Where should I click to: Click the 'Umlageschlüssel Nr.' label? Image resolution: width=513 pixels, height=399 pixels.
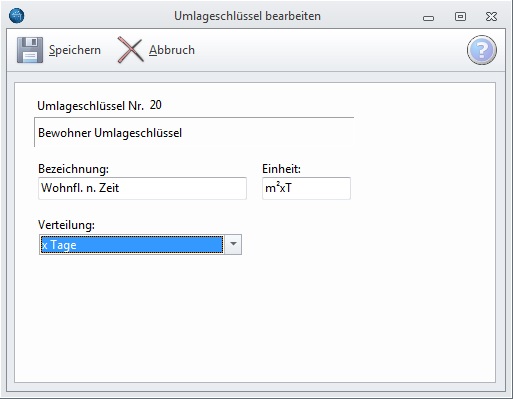pyautogui.click(x=90, y=106)
